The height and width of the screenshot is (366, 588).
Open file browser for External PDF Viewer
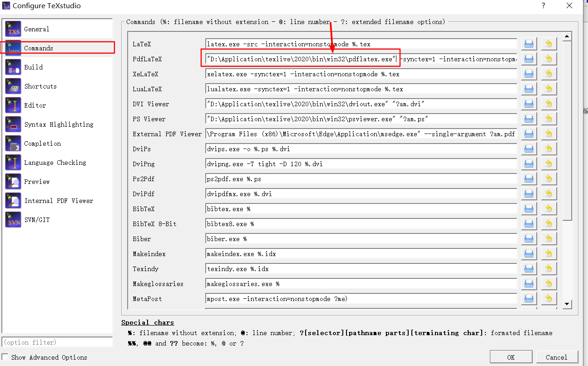coord(529,134)
